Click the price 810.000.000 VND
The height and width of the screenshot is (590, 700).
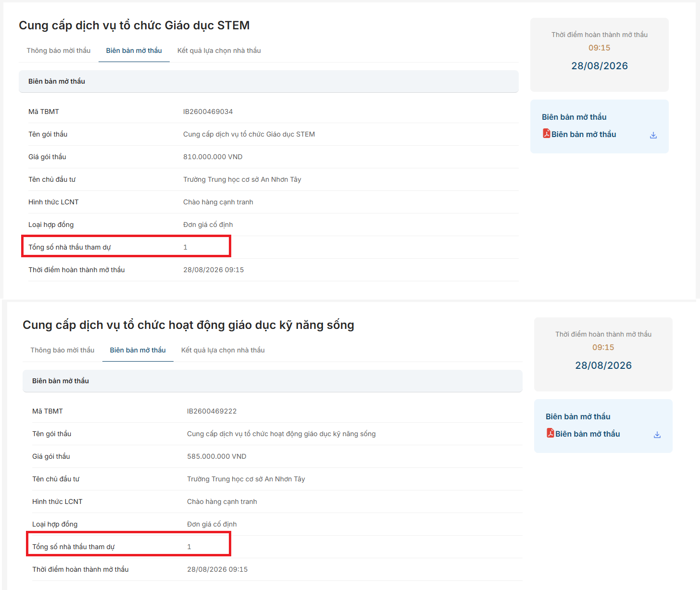pos(213,157)
